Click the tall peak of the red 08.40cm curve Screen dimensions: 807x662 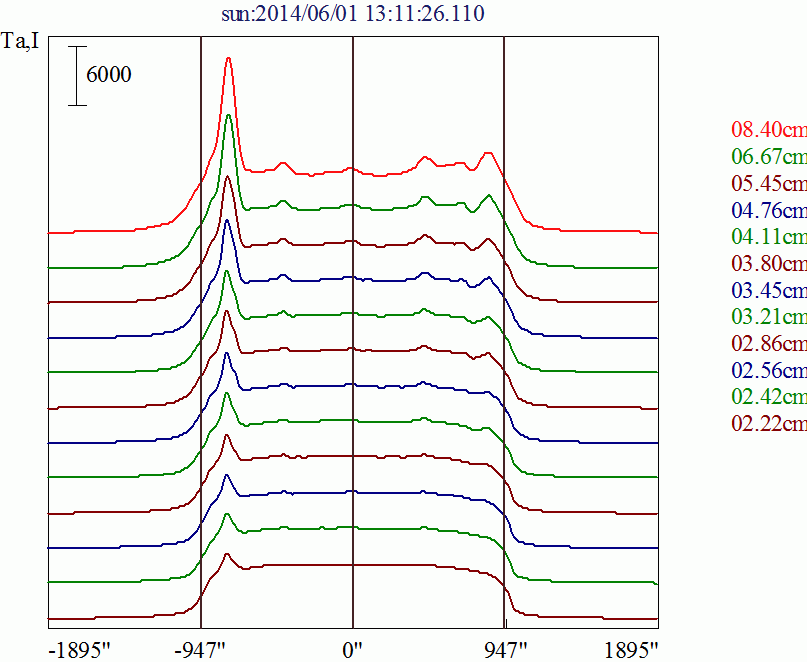[x=229, y=60]
